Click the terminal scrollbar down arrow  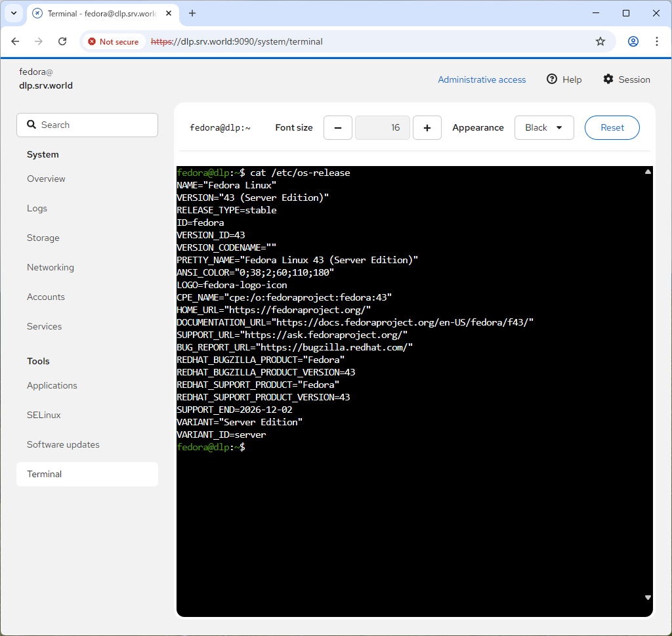648,597
